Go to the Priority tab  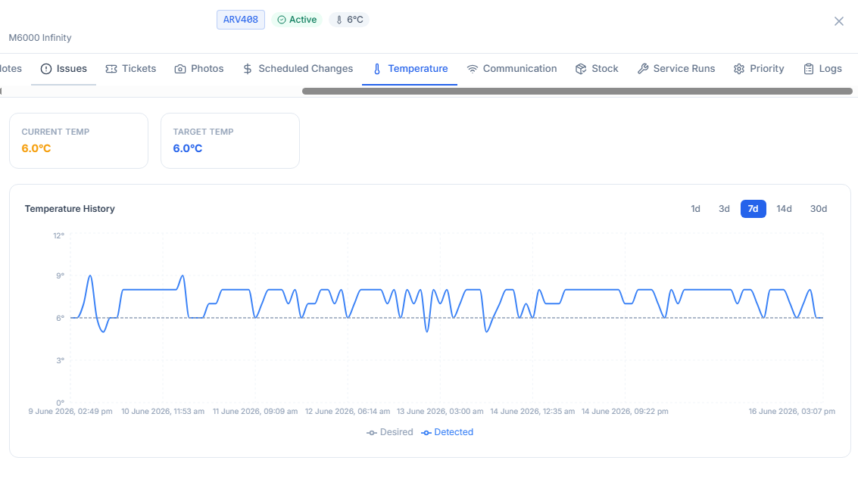pos(759,69)
